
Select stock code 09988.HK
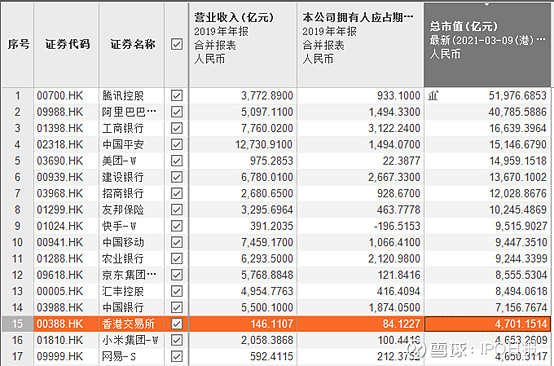click(x=60, y=112)
